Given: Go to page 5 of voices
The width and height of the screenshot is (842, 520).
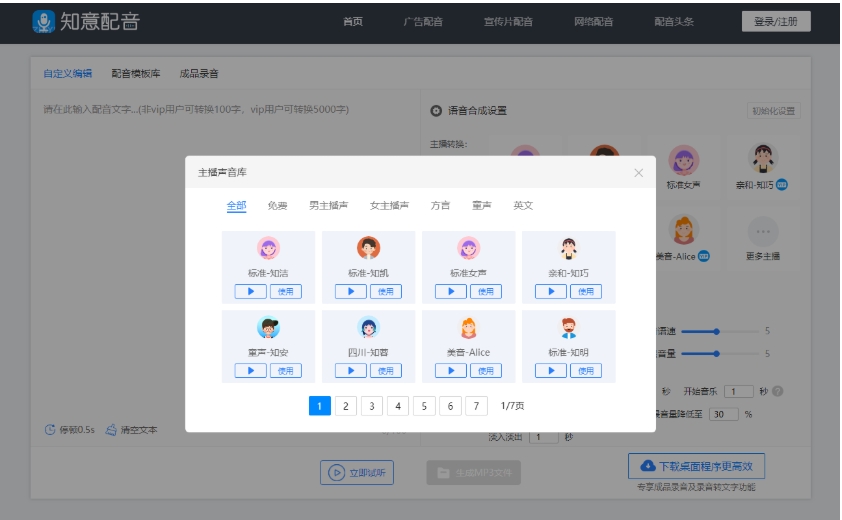Looking at the screenshot, I should (x=424, y=406).
